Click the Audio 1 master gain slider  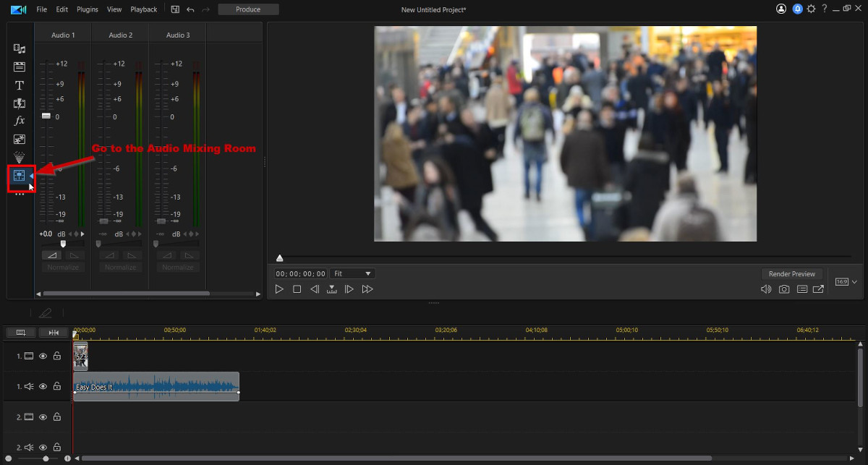pos(62,244)
